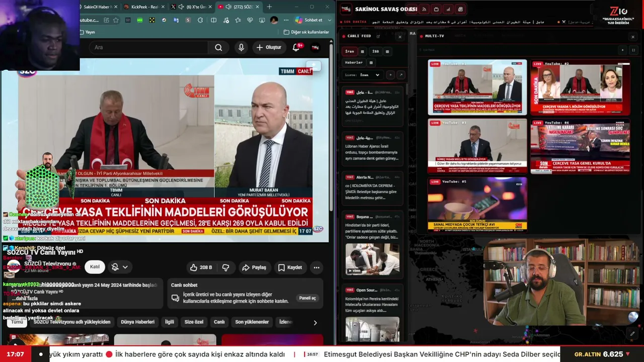Click the YouTube search magnifier icon

click(218, 47)
